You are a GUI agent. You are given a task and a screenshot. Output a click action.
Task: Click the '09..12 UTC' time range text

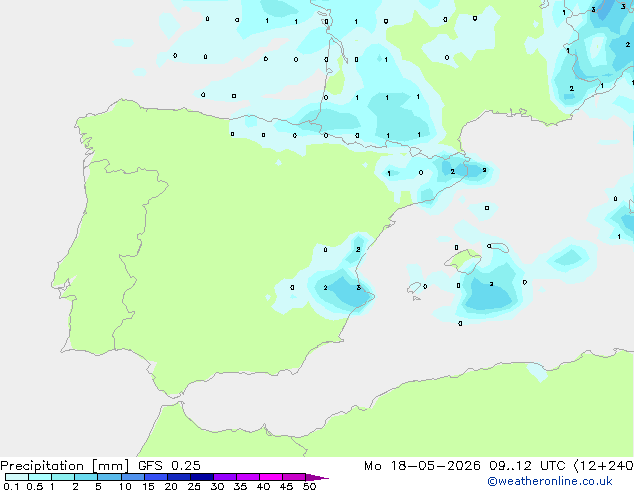(526, 466)
